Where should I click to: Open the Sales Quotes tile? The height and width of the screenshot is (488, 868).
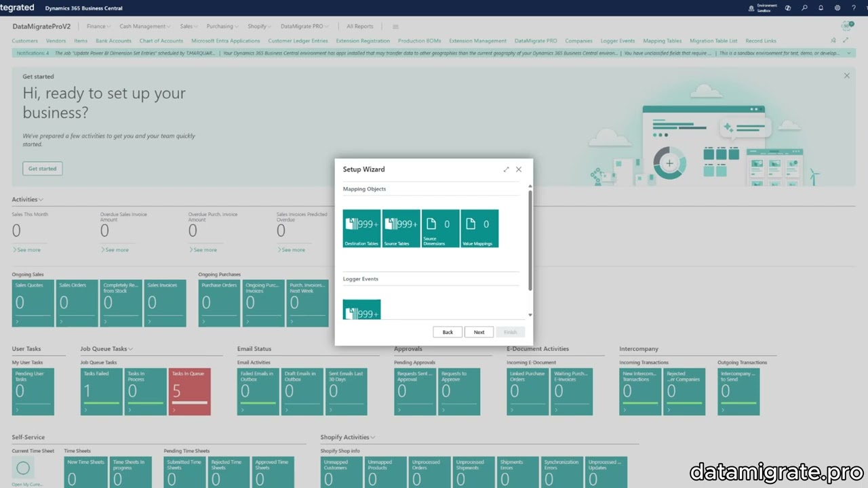click(x=33, y=303)
